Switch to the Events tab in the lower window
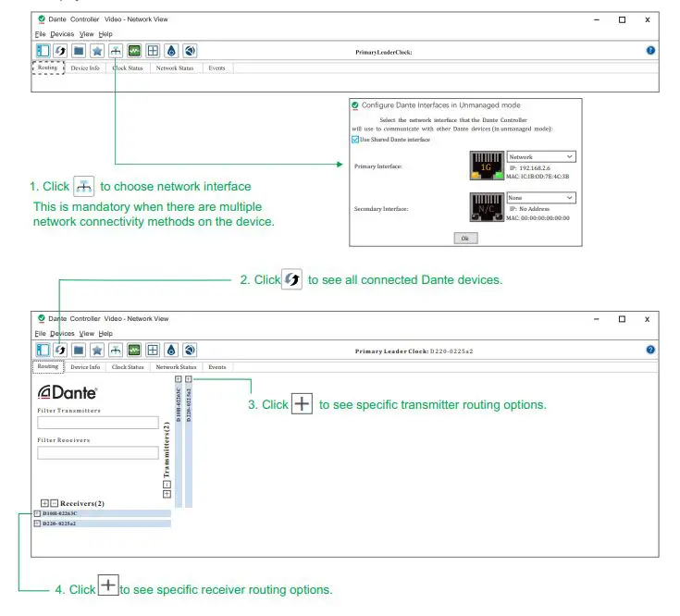This screenshot has height=616, width=680. click(x=216, y=367)
